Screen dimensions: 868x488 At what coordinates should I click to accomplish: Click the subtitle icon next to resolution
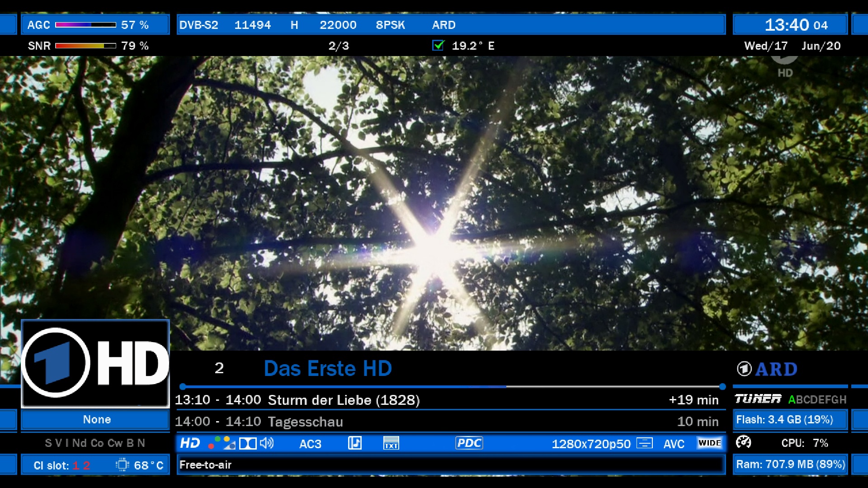point(644,443)
